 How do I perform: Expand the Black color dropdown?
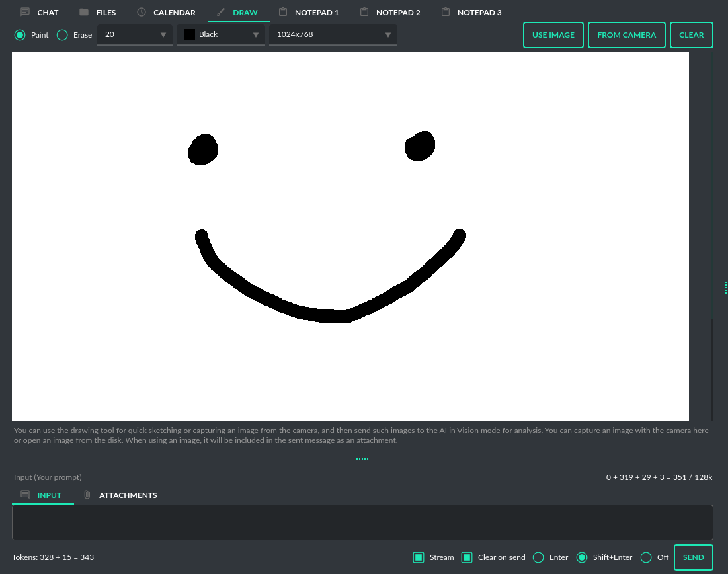tap(222, 35)
